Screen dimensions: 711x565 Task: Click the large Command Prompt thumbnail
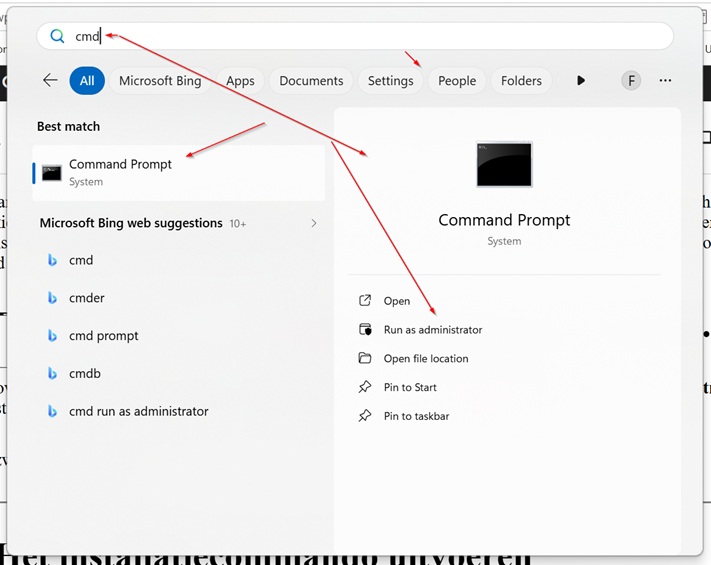504,164
